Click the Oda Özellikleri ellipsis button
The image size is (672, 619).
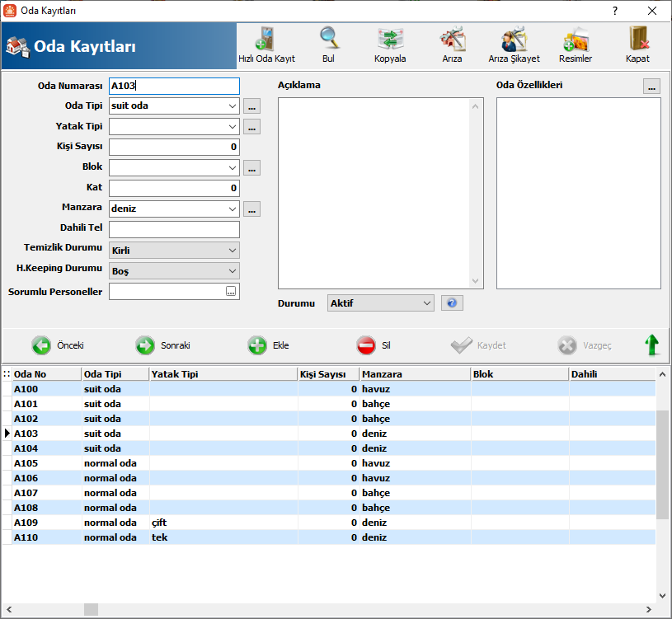point(651,86)
